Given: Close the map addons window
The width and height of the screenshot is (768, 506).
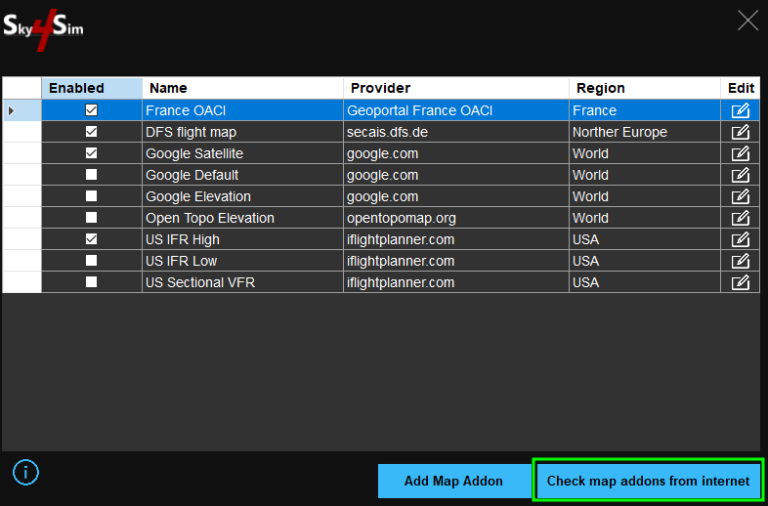Looking at the screenshot, I should [x=747, y=21].
